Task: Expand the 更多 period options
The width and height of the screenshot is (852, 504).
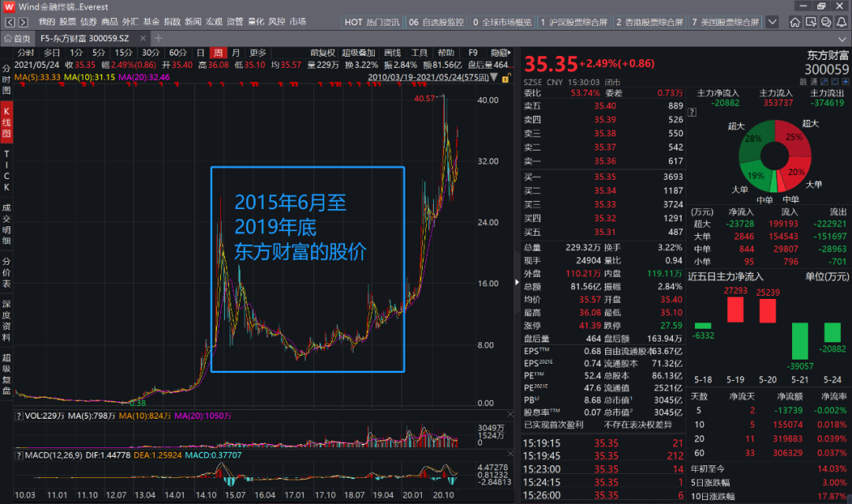Action: 257,53
